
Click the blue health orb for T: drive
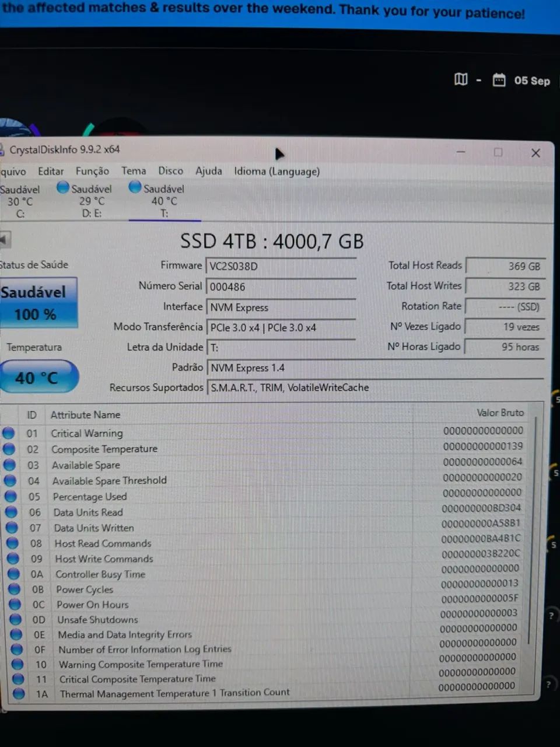tap(135, 187)
